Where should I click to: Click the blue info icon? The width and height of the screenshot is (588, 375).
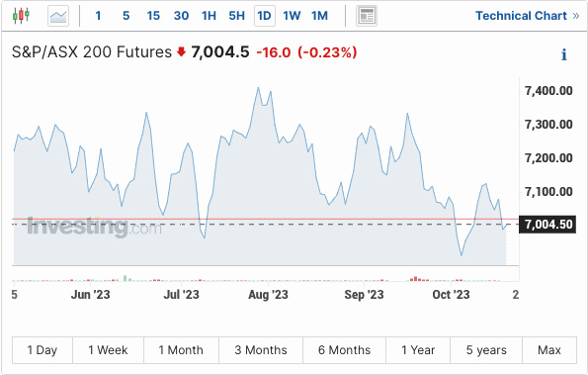click(x=563, y=54)
